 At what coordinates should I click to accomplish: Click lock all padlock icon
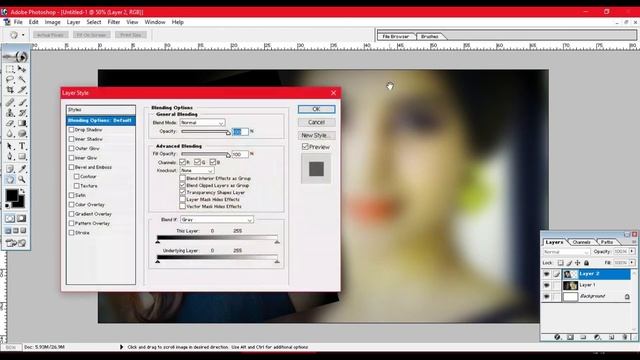587,263
